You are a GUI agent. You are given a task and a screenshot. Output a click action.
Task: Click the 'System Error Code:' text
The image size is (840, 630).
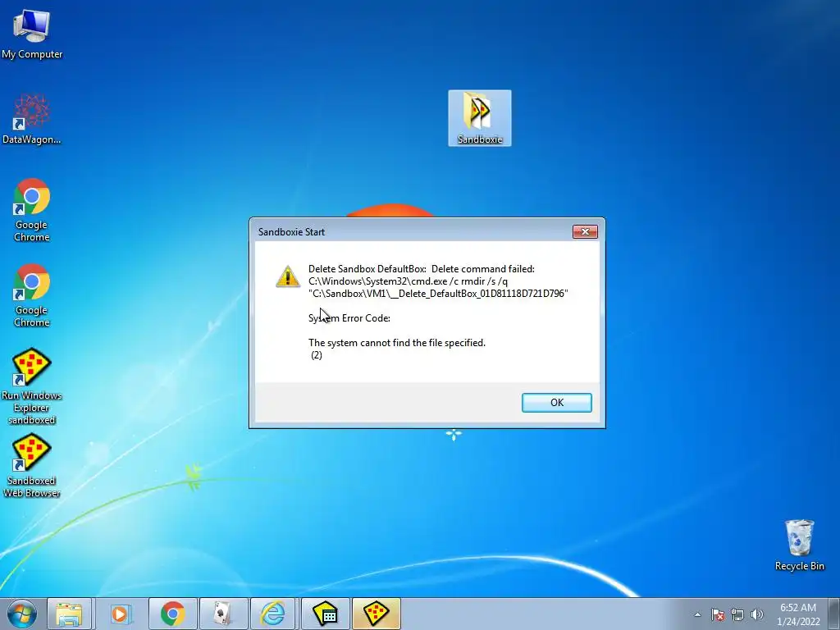click(x=349, y=318)
